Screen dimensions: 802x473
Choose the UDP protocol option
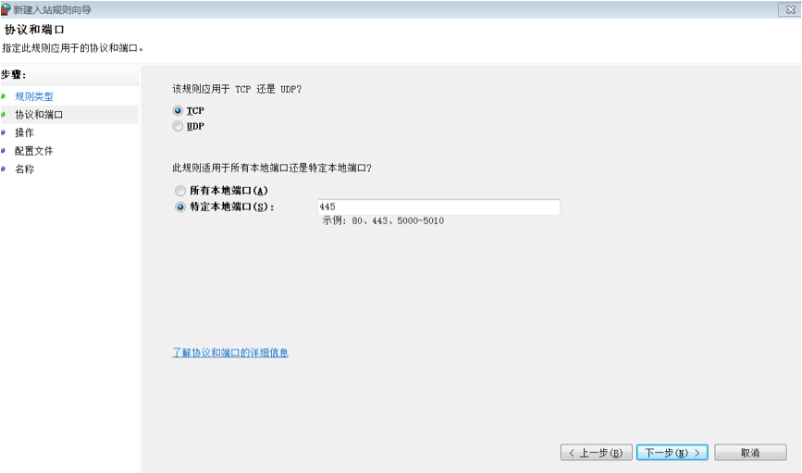coord(179,127)
